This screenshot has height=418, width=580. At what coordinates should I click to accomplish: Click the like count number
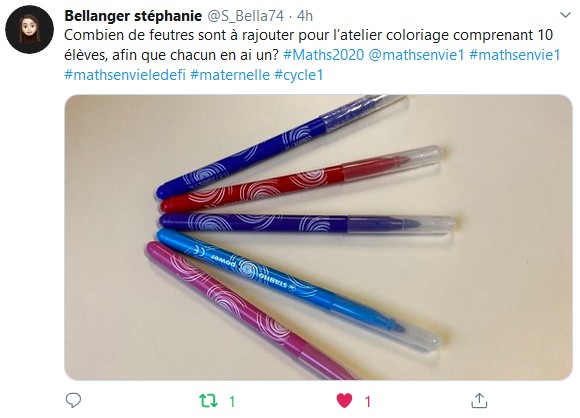(367, 401)
